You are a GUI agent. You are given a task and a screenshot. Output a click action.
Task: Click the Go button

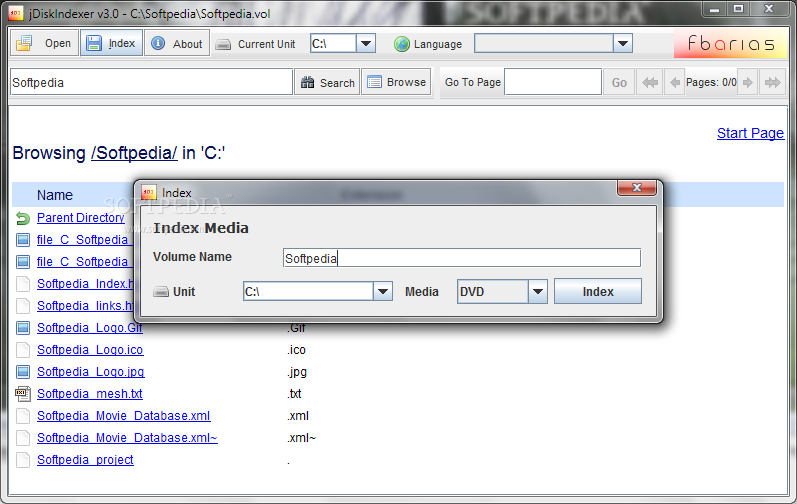619,82
